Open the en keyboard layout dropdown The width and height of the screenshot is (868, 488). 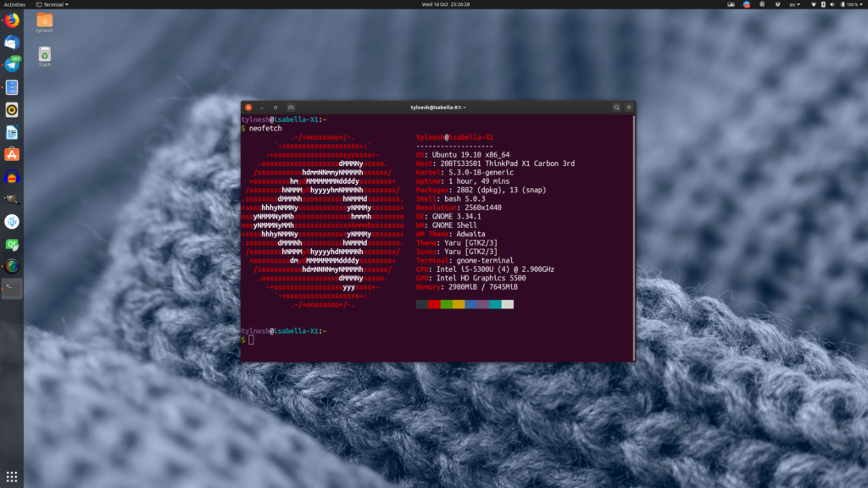pyautogui.click(x=795, y=4)
